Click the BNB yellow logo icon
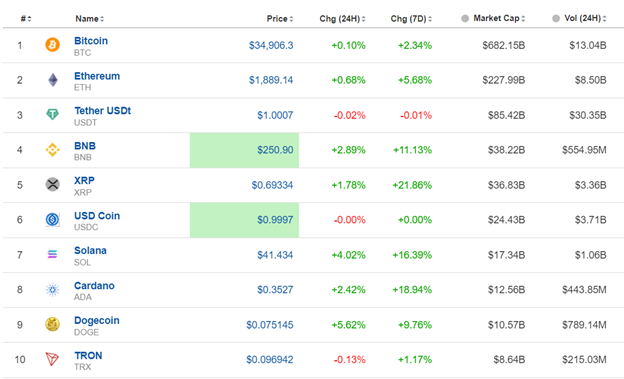The width and height of the screenshot is (624, 379). [x=53, y=150]
